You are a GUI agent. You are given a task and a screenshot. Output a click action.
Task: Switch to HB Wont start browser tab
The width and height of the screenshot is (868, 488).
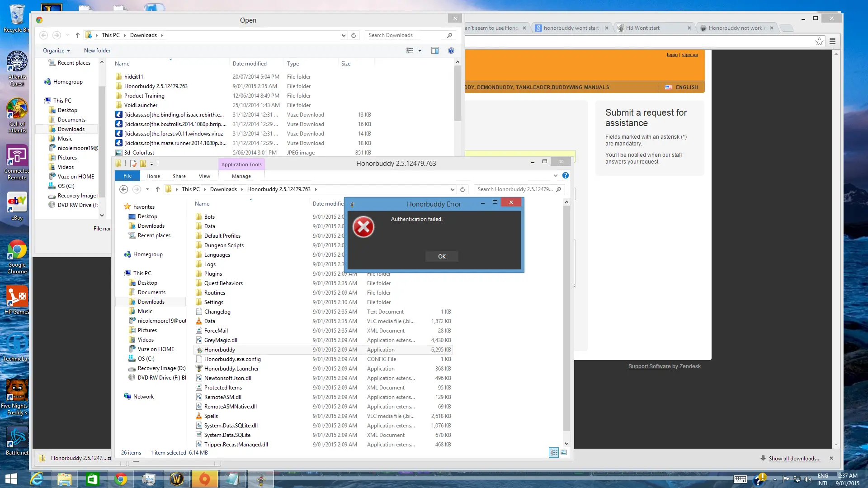click(x=642, y=28)
